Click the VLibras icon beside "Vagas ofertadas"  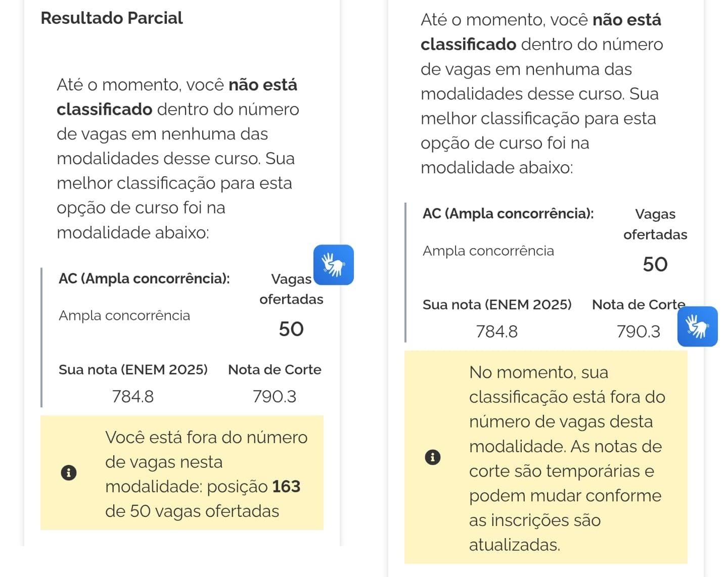coord(333,265)
